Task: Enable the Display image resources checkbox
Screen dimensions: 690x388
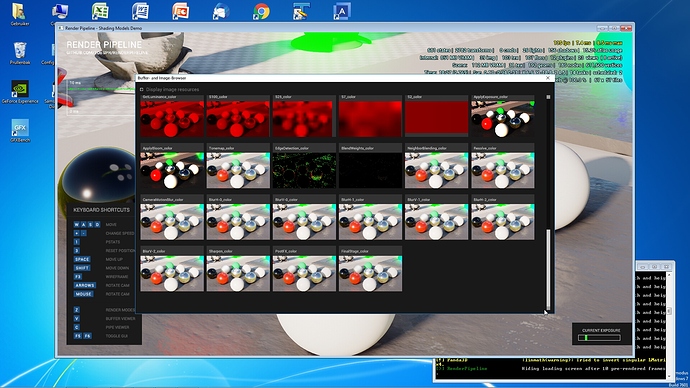Action: pyautogui.click(x=142, y=89)
